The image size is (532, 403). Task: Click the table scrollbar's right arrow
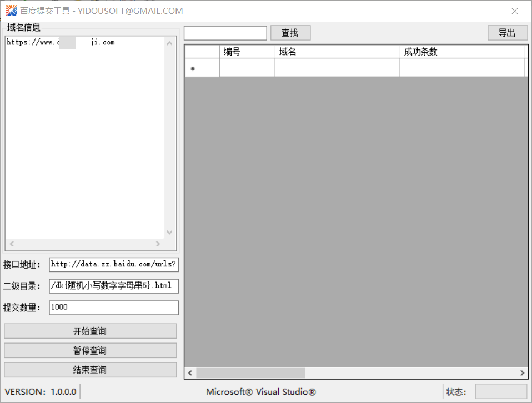click(x=522, y=373)
